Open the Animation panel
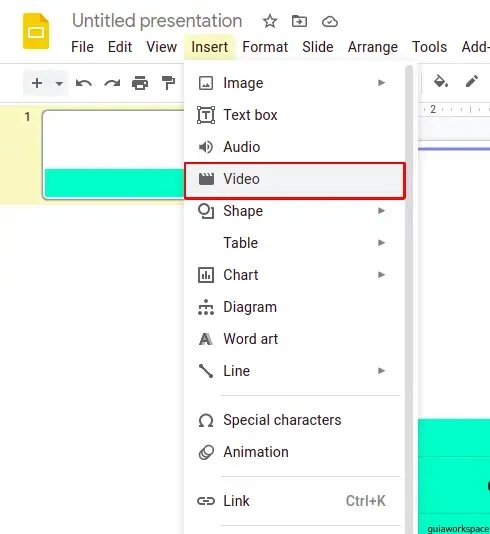 [x=295, y=452]
